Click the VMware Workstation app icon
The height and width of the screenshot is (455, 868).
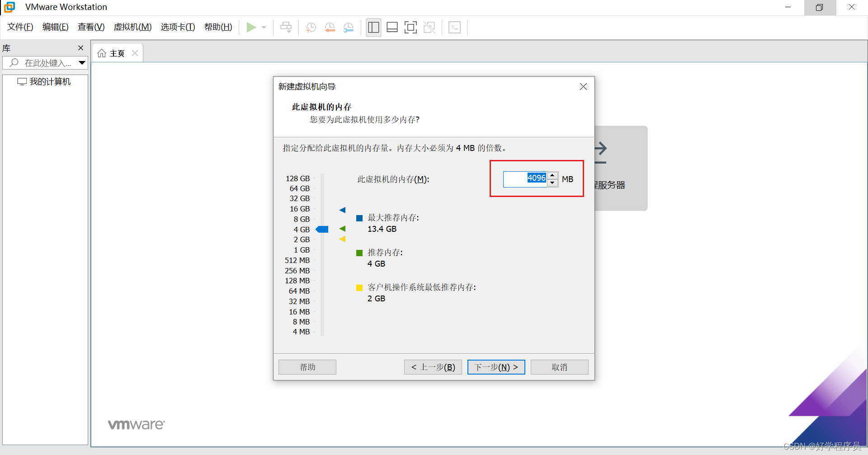pyautogui.click(x=9, y=7)
